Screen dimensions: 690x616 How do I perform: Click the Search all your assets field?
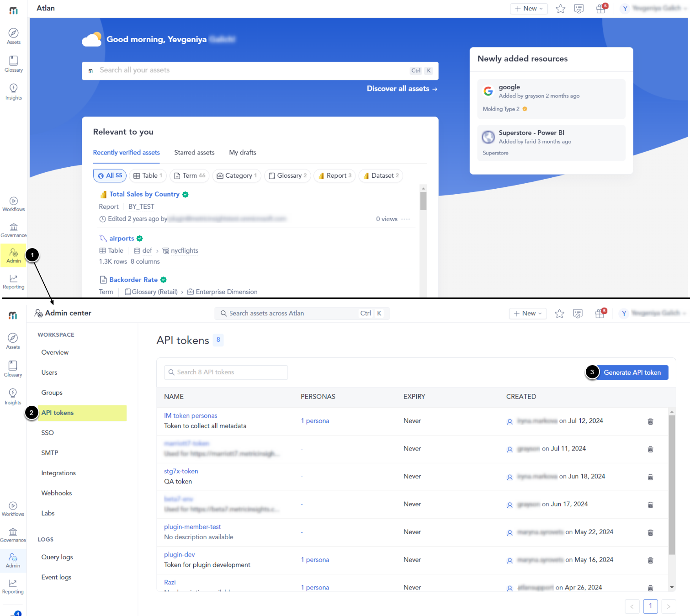coord(260,70)
